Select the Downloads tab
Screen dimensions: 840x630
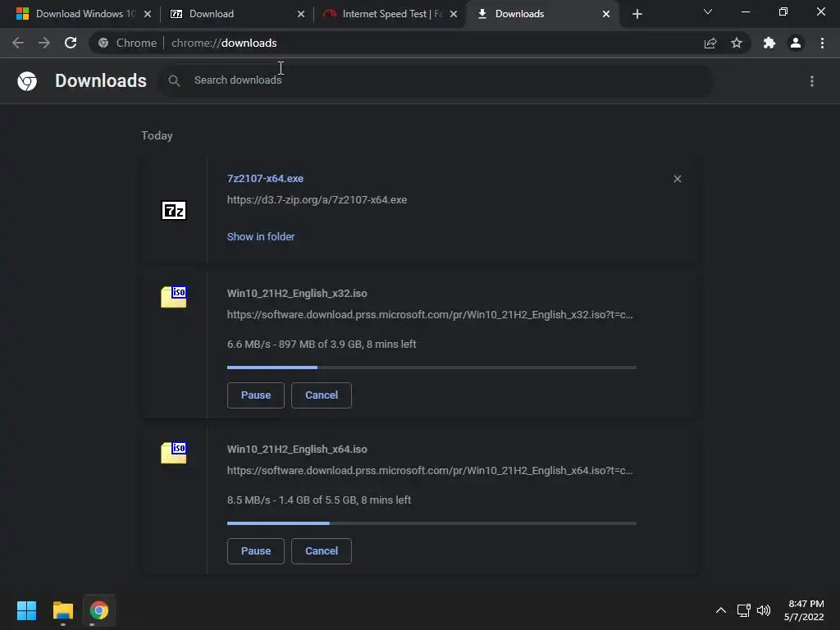(541, 14)
